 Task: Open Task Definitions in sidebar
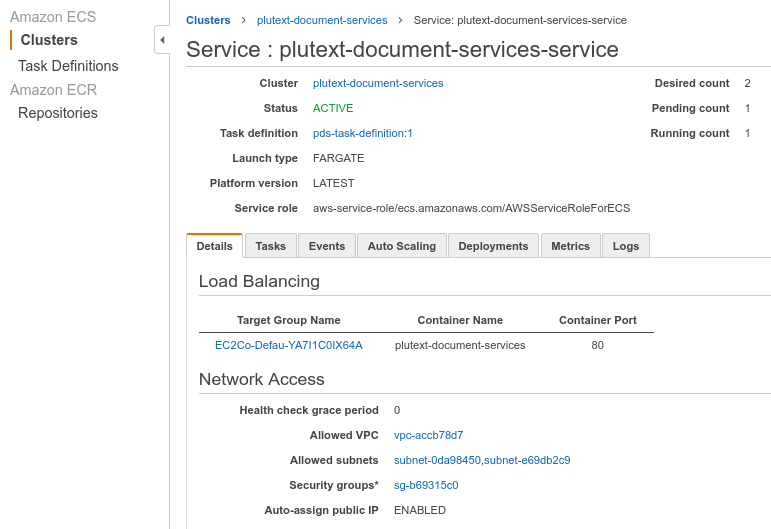coord(68,66)
